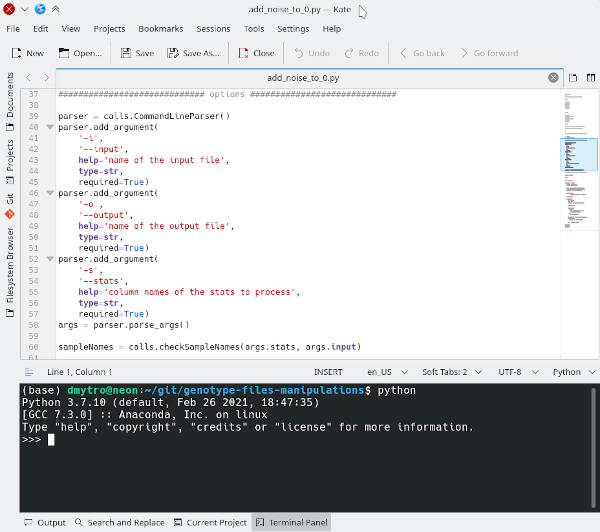This screenshot has height=532, width=600.
Task: Open the en_US language dropdown
Action: click(x=387, y=372)
